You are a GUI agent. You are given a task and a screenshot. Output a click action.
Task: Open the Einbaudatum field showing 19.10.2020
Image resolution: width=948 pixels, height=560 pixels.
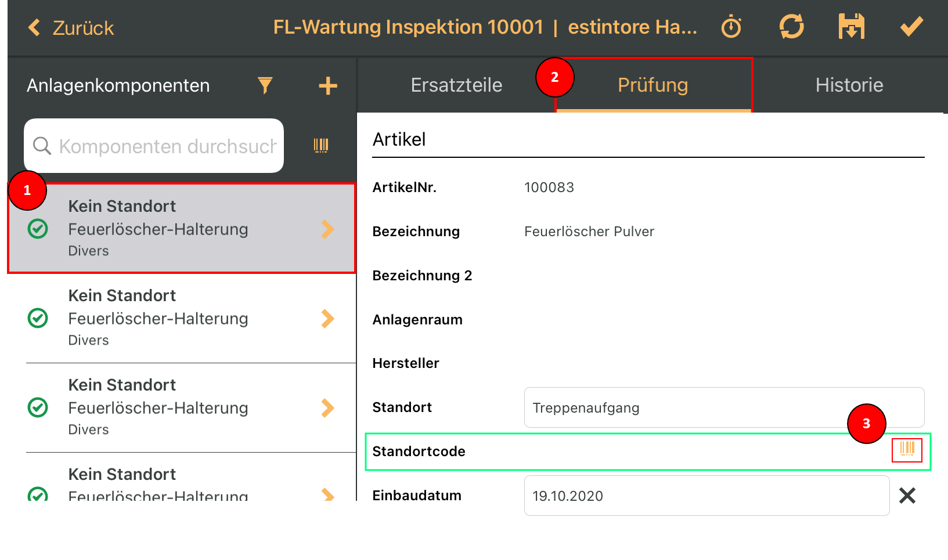coord(707,496)
